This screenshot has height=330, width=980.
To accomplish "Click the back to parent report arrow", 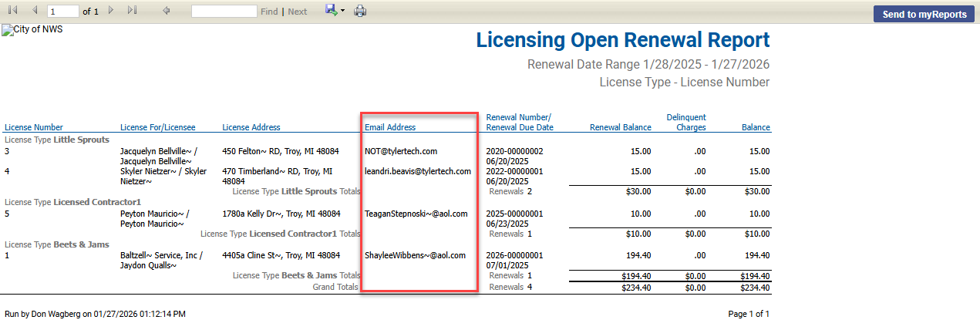I will pyautogui.click(x=167, y=11).
